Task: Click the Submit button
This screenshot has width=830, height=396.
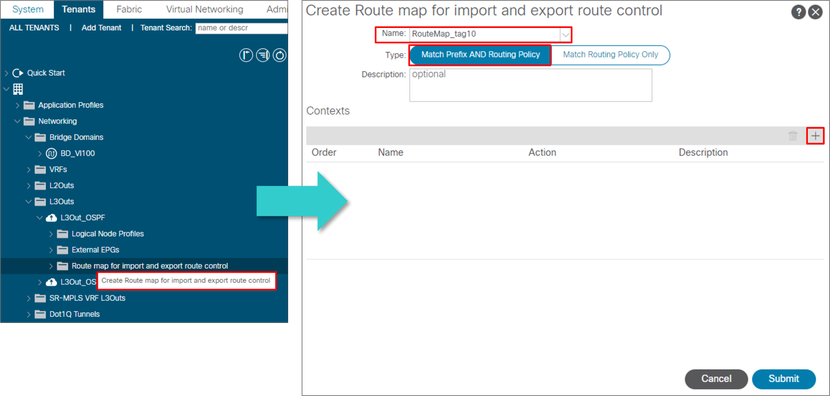Action: tap(783, 379)
